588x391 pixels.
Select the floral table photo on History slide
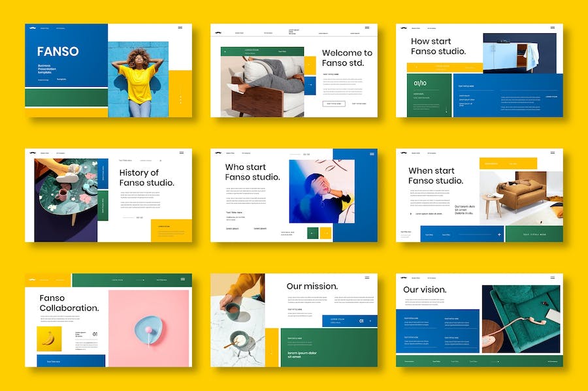pos(66,200)
